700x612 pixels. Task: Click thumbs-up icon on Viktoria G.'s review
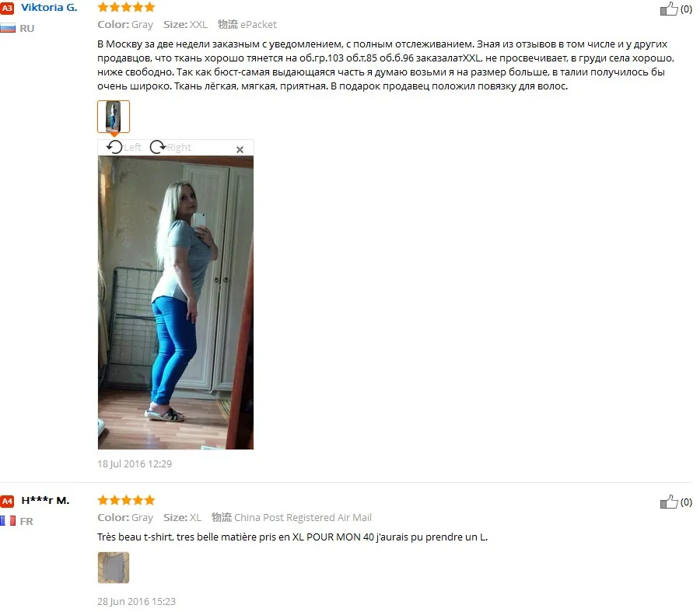coord(669,9)
